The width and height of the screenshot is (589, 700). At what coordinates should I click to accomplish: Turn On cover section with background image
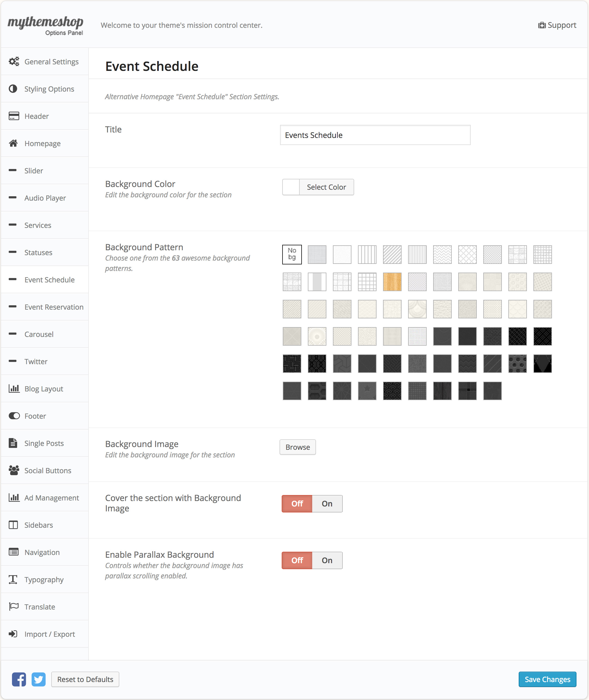point(327,503)
